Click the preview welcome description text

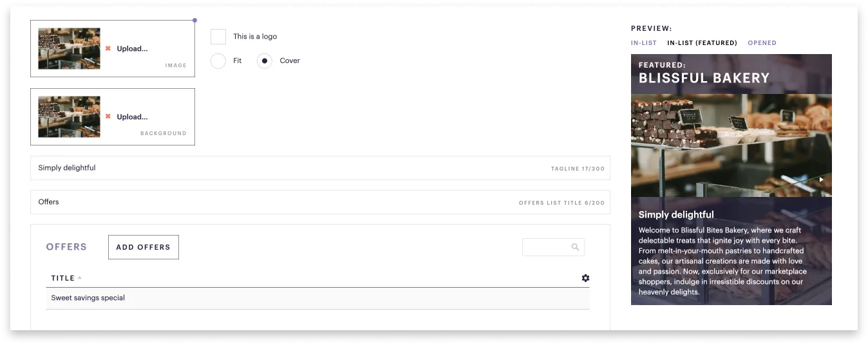pyautogui.click(x=722, y=261)
